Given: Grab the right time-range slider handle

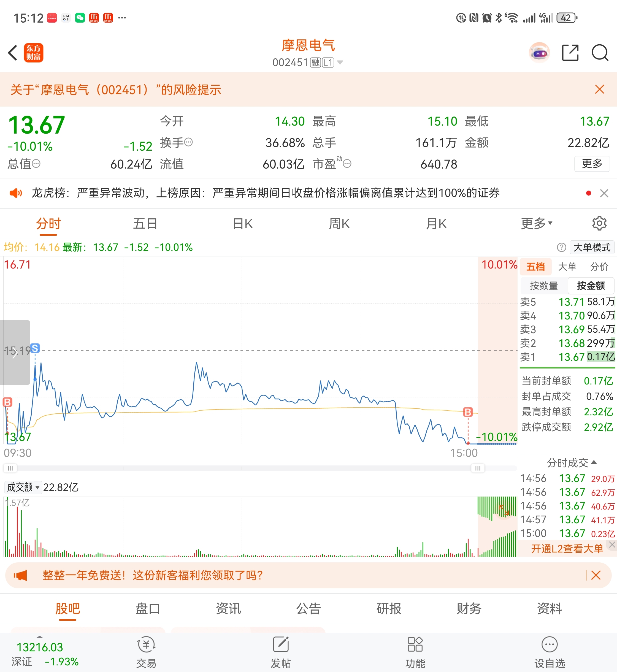Looking at the screenshot, I should [x=478, y=468].
